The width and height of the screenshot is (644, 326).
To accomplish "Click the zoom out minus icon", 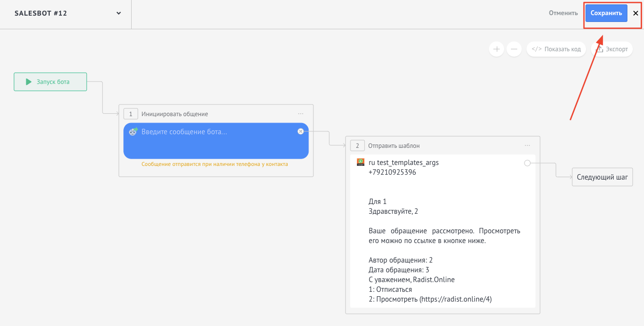I will click(514, 49).
